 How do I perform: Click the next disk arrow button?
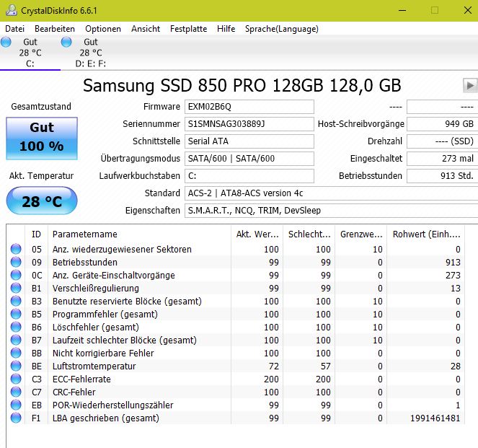(x=470, y=85)
